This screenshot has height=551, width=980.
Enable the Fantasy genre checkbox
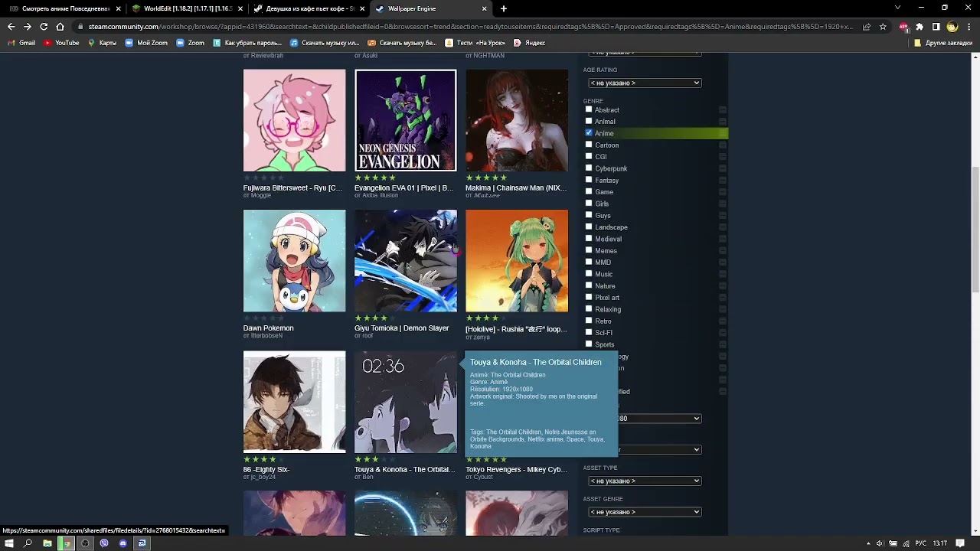click(x=589, y=180)
